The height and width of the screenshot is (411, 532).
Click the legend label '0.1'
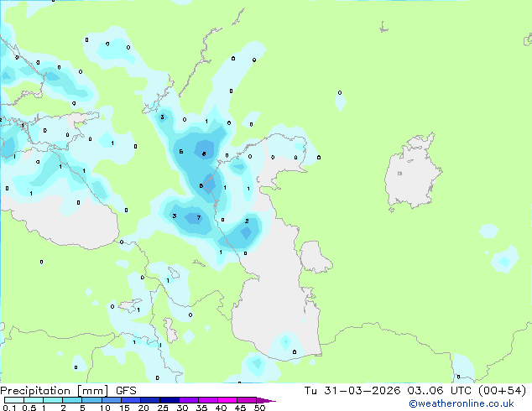pos(9,408)
